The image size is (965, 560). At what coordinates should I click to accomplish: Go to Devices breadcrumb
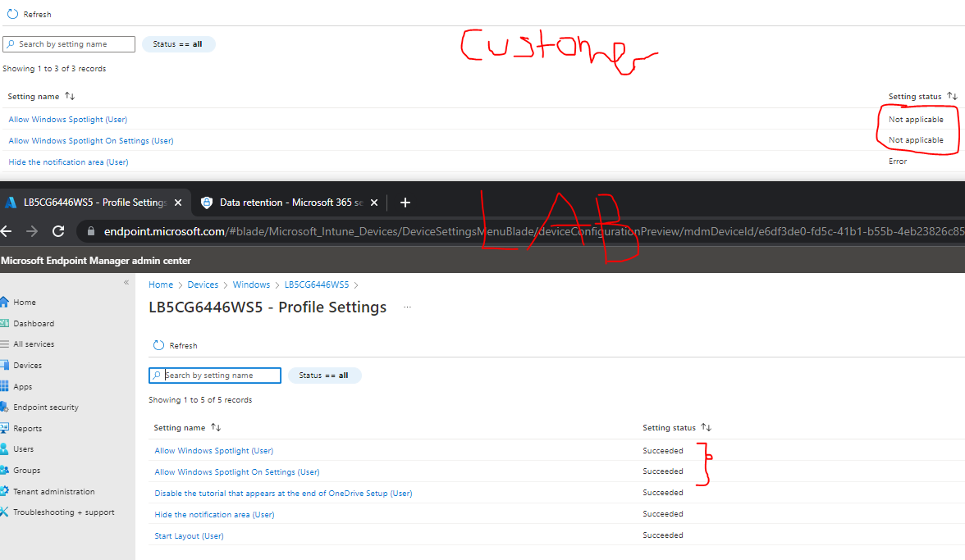(203, 285)
